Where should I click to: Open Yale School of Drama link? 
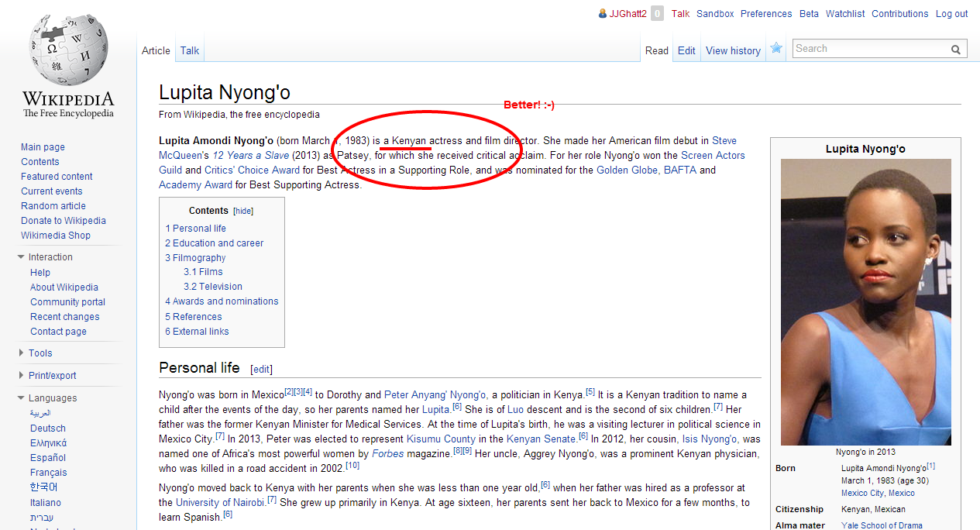(882, 525)
